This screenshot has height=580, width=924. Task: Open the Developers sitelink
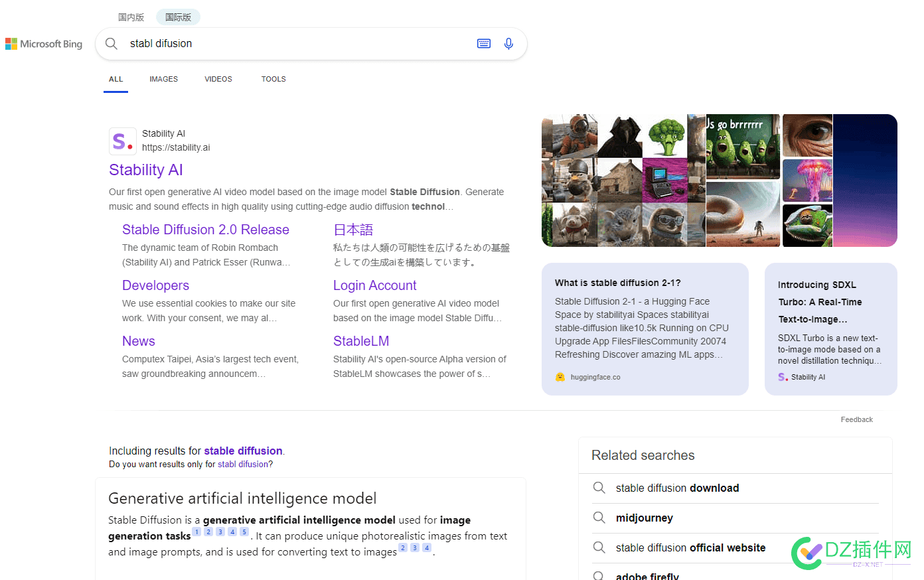155,285
